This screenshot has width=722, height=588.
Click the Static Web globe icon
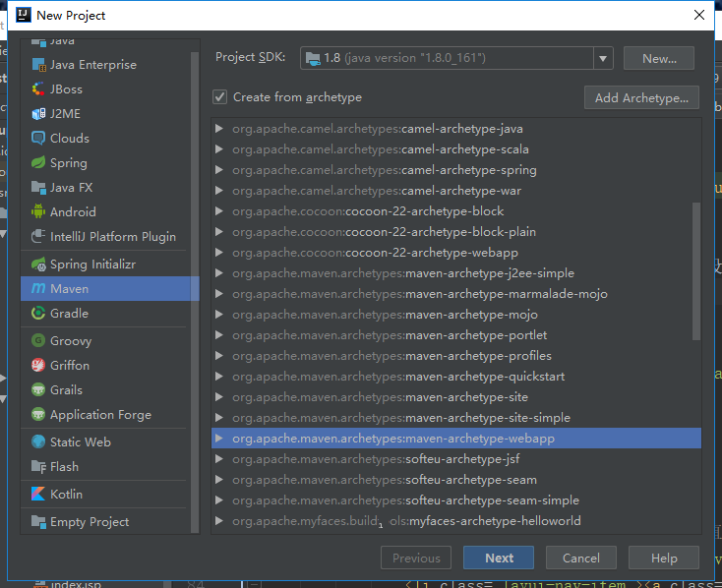(38, 442)
